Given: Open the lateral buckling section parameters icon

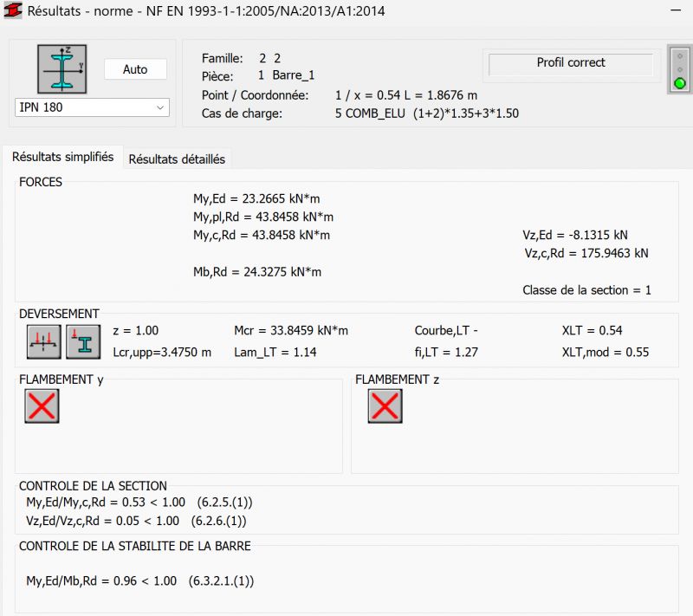Looking at the screenshot, I should [x=83, y=341].
